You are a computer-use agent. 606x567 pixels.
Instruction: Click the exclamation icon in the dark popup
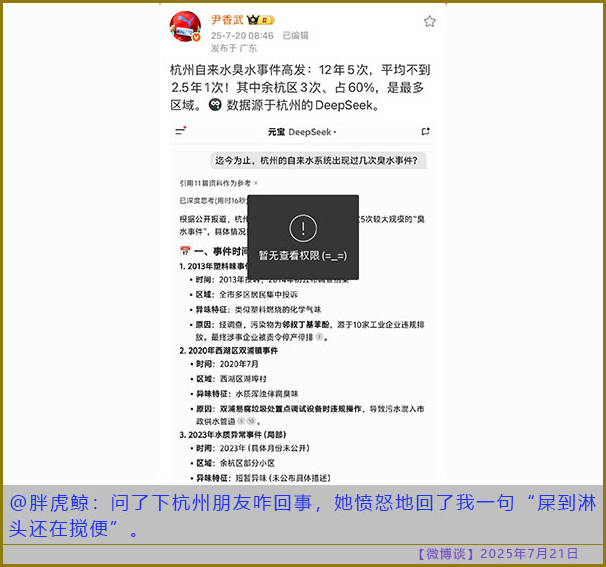[x=302, y=225]
